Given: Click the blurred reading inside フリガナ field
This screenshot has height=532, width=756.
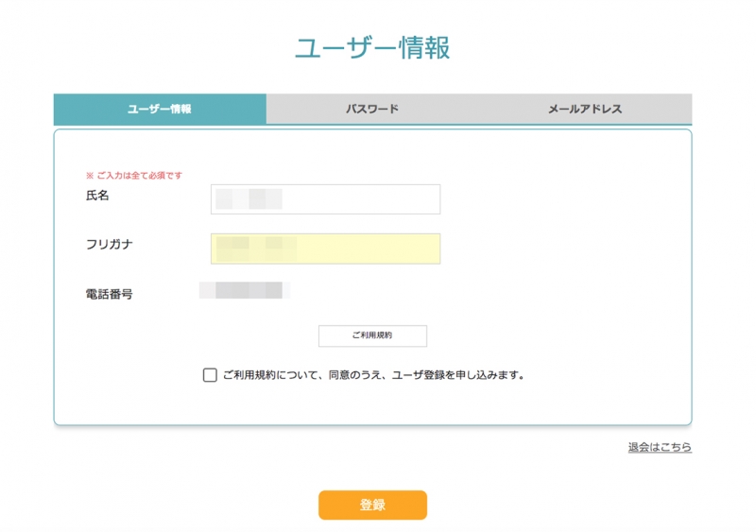Looking at the screenshot, I should pyautogui.click(x=255, y=249).
